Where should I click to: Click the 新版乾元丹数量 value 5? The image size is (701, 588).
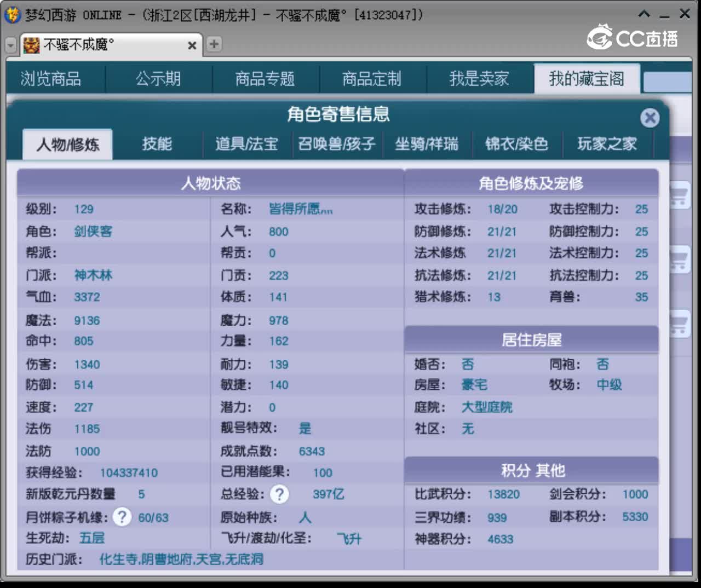[141, 494]
